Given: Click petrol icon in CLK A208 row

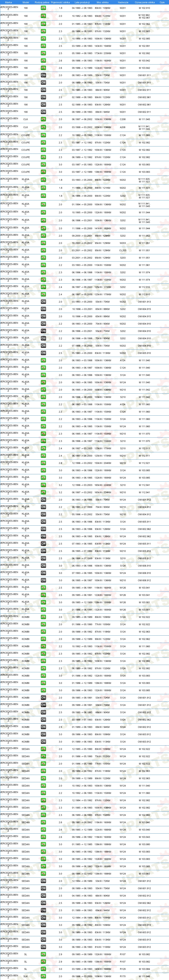Looking at the screenshot, I should click(x=43, y=127).
